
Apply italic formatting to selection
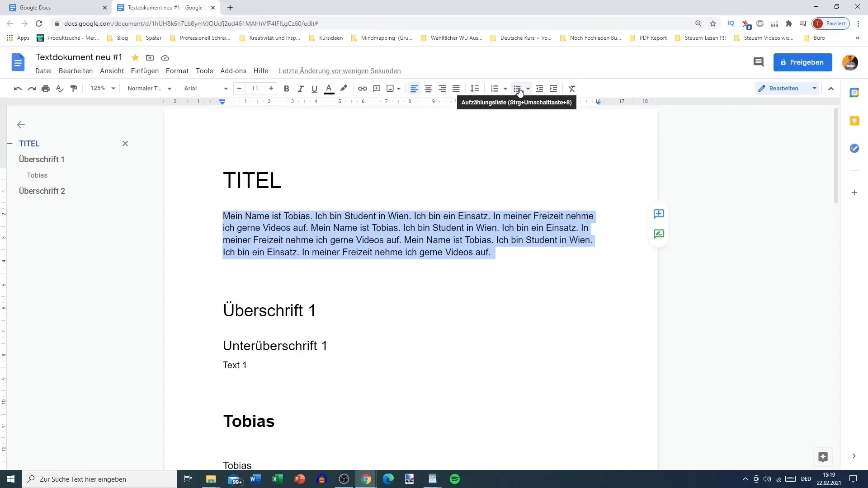click(x=302, y=88)
